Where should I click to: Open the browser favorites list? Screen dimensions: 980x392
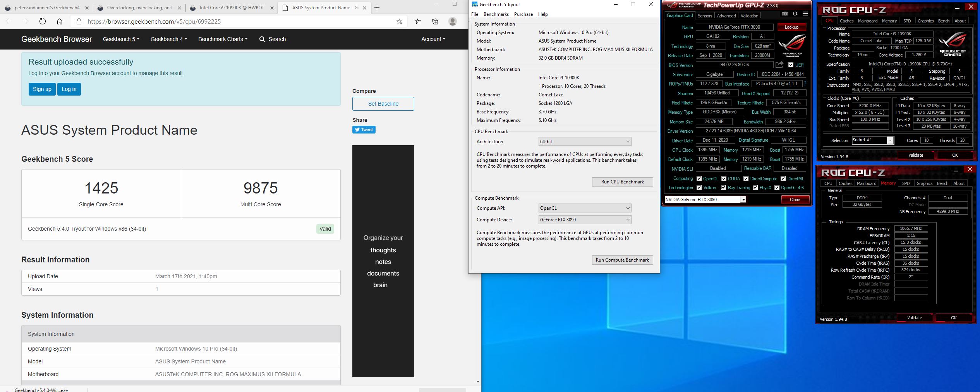point(418,22)
